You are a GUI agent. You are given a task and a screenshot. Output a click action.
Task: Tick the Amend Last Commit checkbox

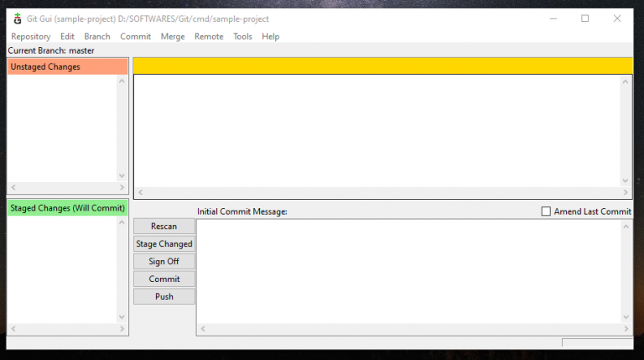(x=547, y=211)
